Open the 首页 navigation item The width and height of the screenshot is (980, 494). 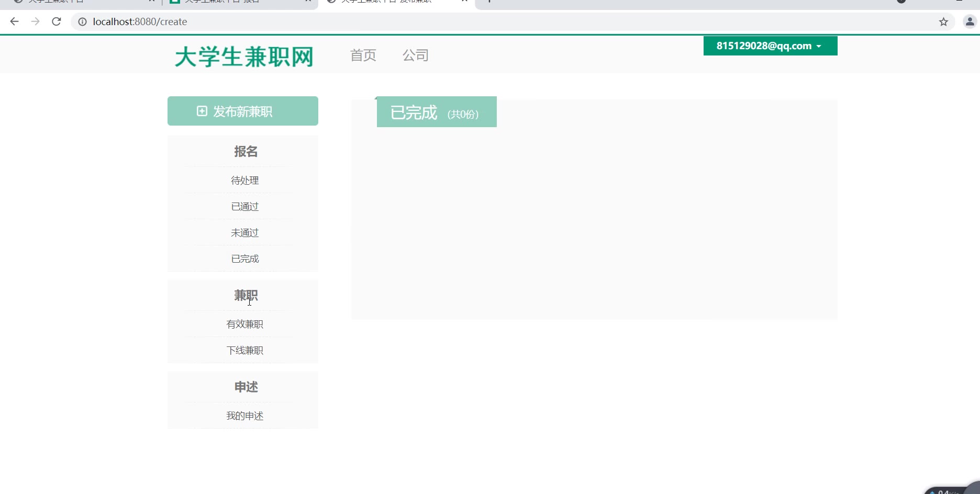pos(363,55)
